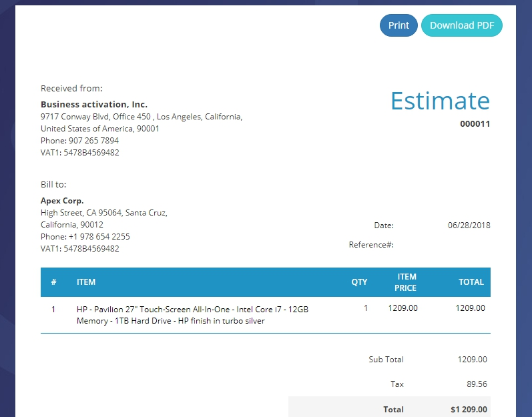Click 'Received from:' label

tap(71, 89)
